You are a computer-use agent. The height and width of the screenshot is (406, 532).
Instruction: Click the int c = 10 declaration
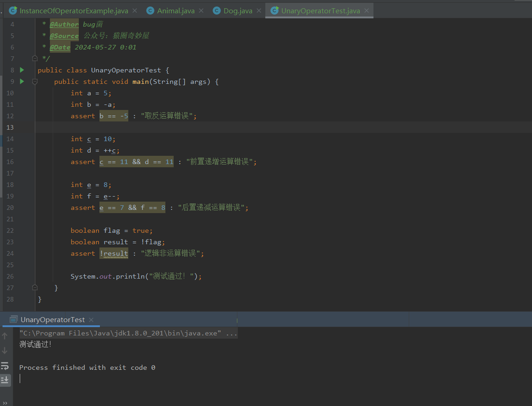point(93,139)
